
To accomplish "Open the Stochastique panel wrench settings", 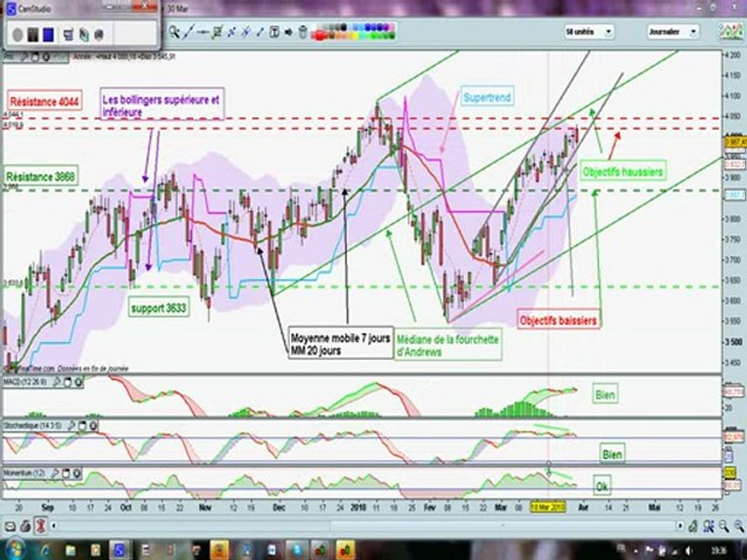I will click(x=72, y=425).
